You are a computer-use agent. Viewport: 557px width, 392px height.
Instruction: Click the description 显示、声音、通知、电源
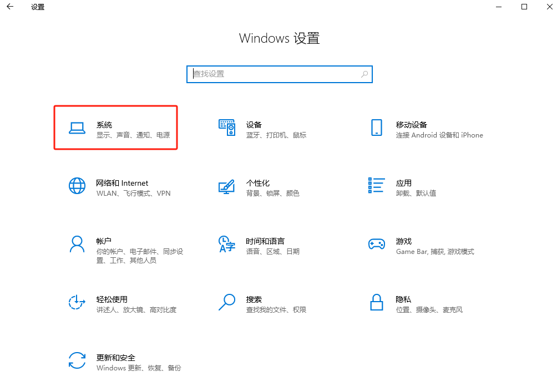click(x=133, y=135)
